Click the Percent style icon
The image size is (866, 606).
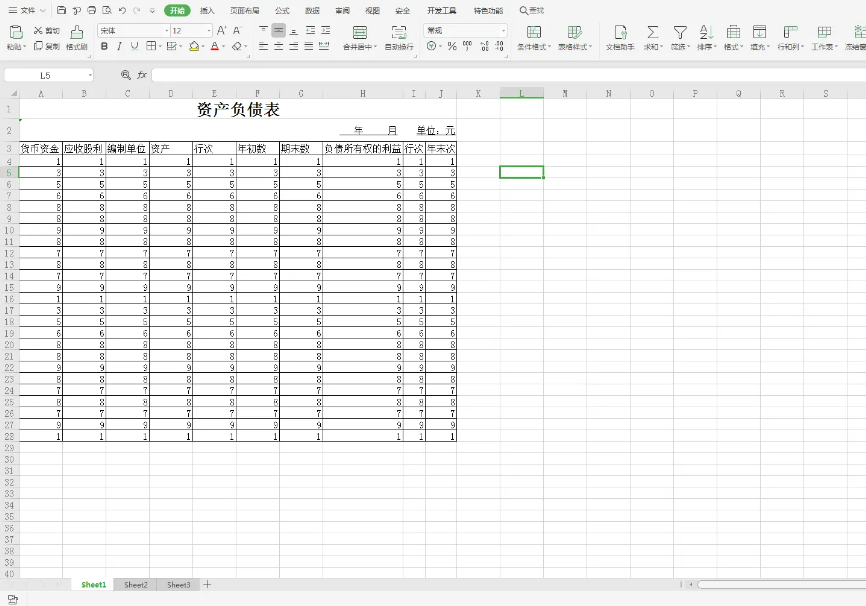coord(452,46)
